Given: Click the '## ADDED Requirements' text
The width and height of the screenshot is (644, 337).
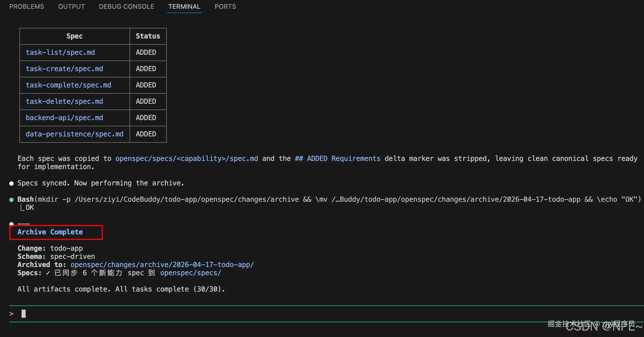Looking at the screenshot, I should pos(337,159).
